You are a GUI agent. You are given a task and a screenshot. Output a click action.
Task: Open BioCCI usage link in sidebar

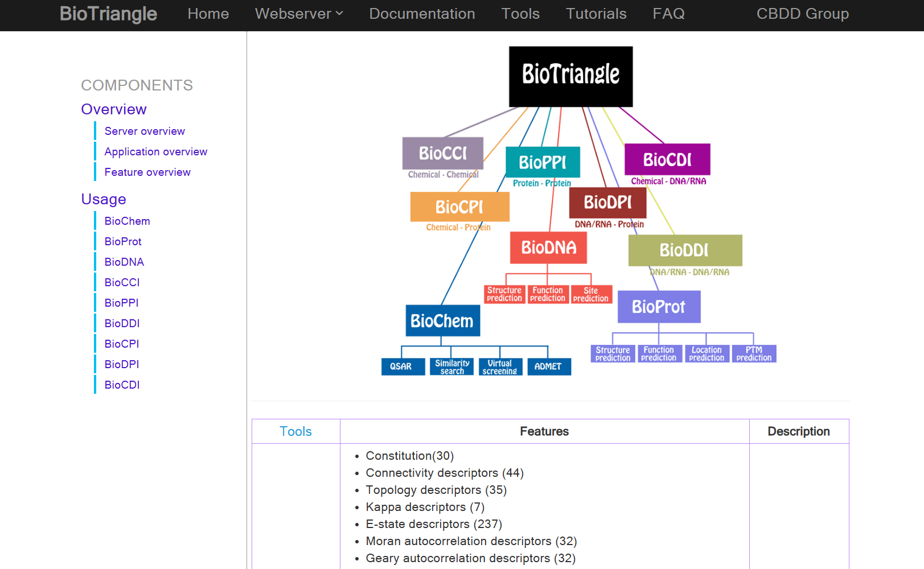(x=122, y=283)
